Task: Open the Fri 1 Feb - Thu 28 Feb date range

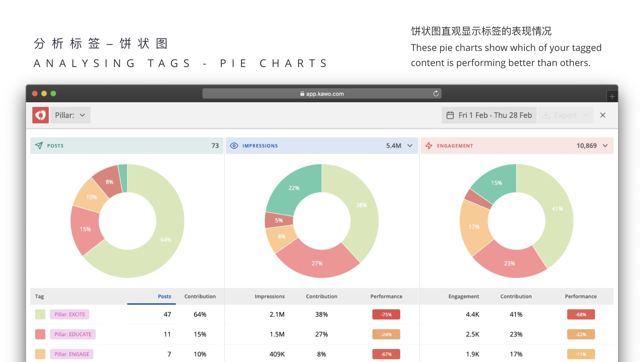Action: coord(495,115)
